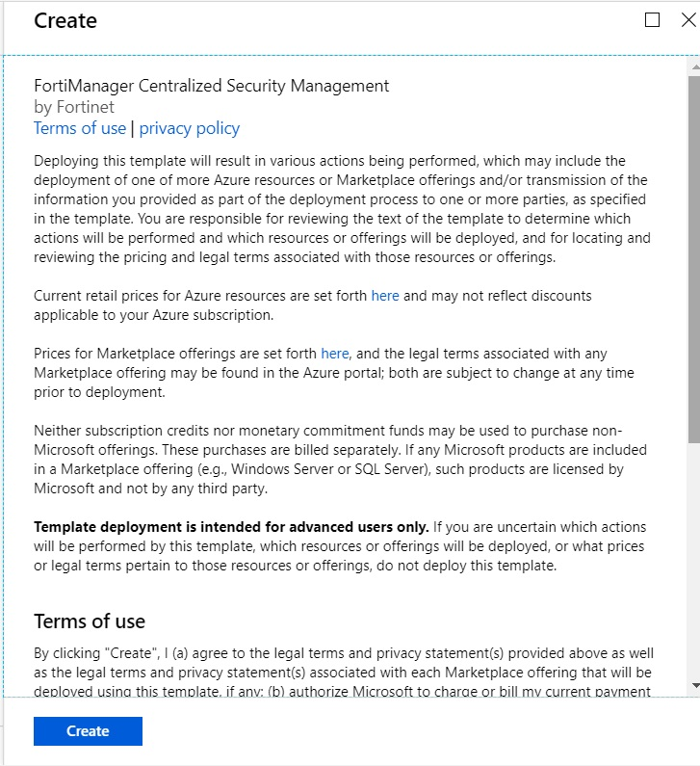This screenshot has height=766, width=700.
Task: Close the Create blade
Action: pyautogui.click(x=687, y=20)
